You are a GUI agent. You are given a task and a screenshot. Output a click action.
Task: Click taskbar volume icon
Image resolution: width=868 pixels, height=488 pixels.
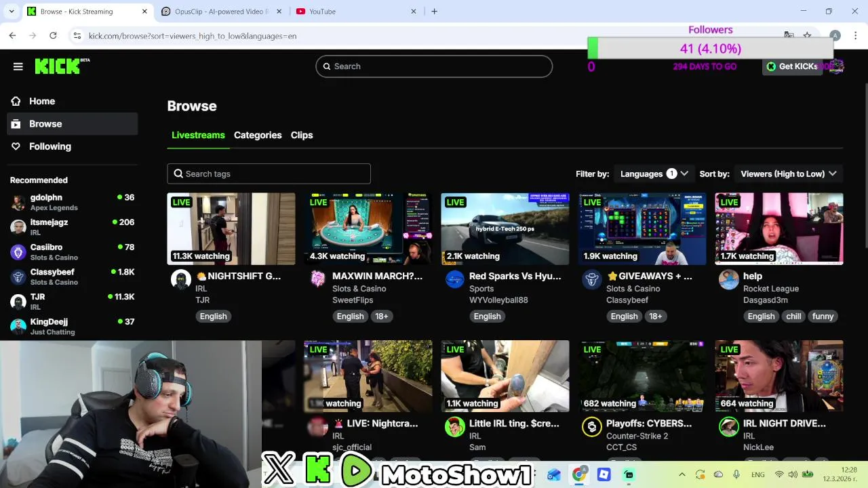pos(793,475)
